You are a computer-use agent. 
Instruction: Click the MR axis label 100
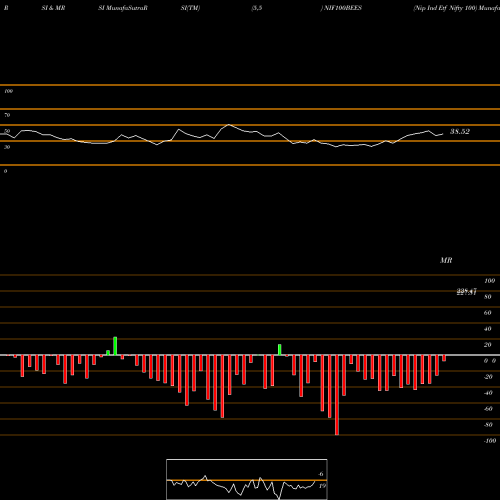tap(489, 281)
